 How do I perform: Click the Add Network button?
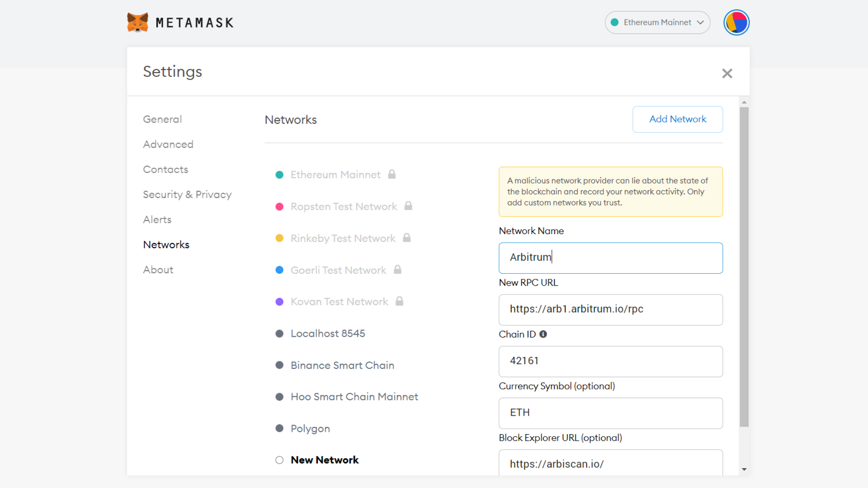[x=677, y=119]
